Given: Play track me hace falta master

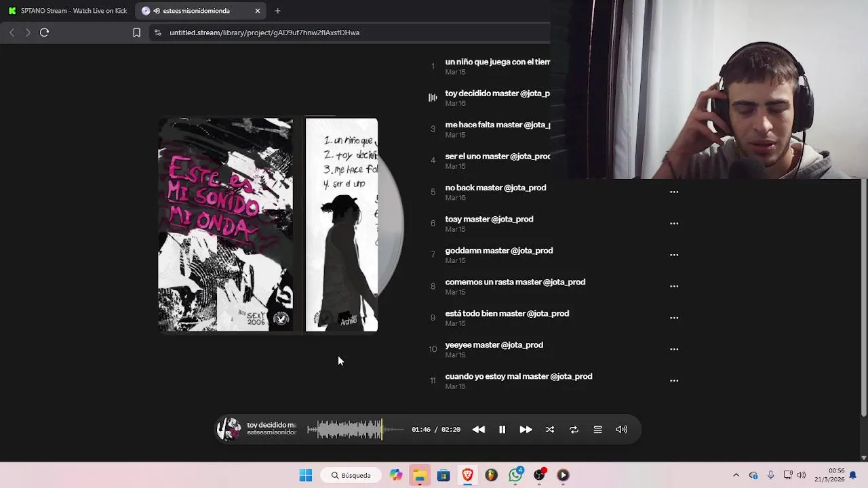Looking at the screenshot, I should pyautogui.click(x=497, y=125).
